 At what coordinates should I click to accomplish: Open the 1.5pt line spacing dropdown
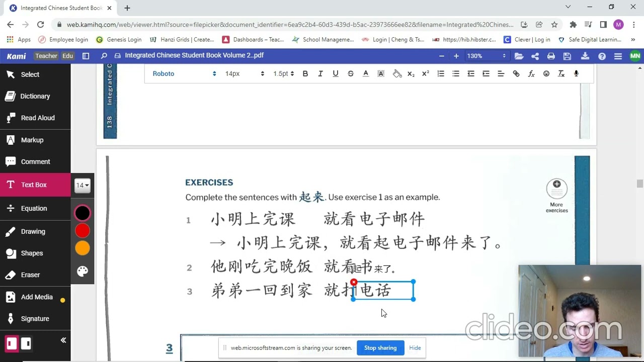(x=284, y=73)
